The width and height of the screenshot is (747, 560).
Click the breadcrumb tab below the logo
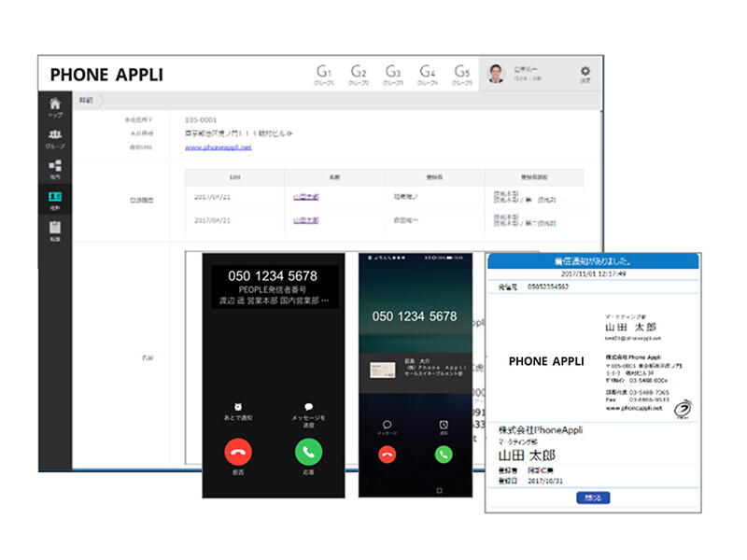89,101
